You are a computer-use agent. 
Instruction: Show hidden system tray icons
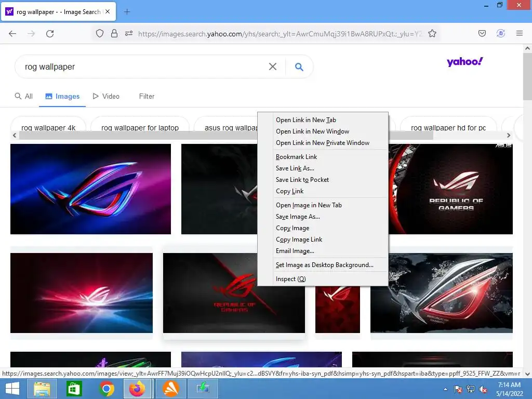click(x=445, y=389)
